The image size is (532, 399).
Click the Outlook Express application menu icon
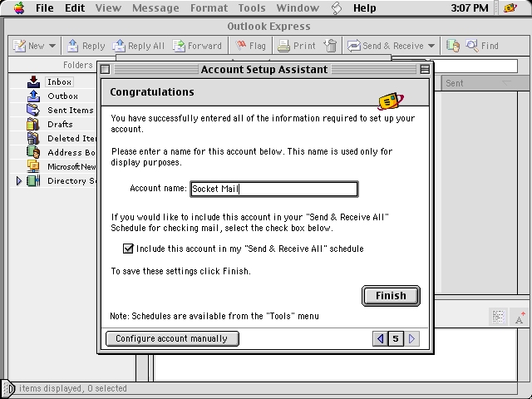coord(511,7)
